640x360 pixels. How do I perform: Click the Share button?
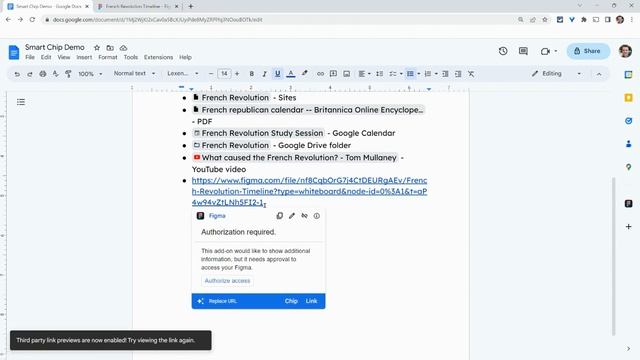588,51
